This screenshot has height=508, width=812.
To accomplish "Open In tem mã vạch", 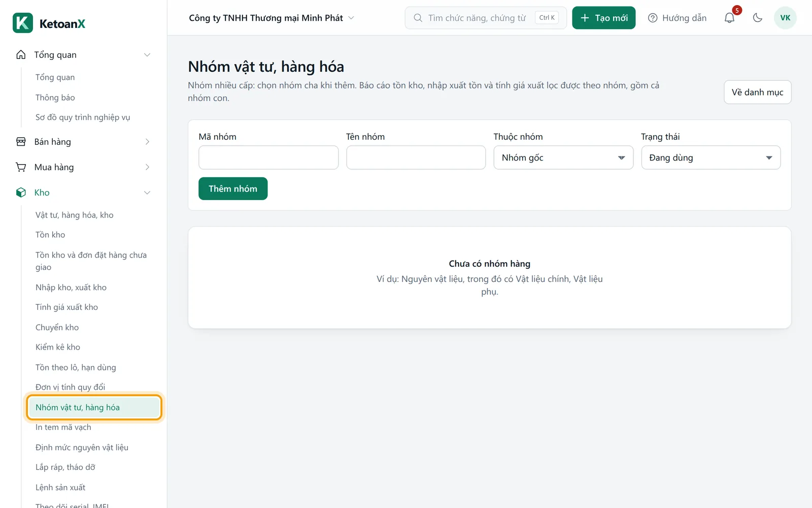I will point(63,427).
